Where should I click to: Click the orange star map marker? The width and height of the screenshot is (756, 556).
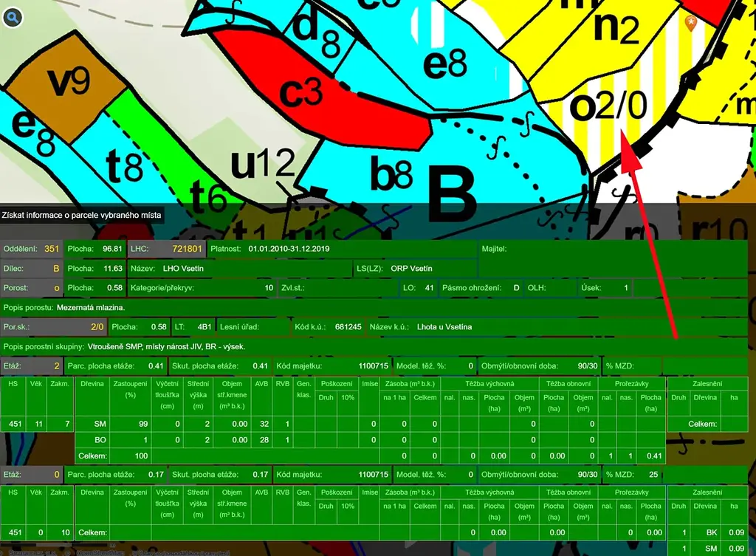coord(691,23)
